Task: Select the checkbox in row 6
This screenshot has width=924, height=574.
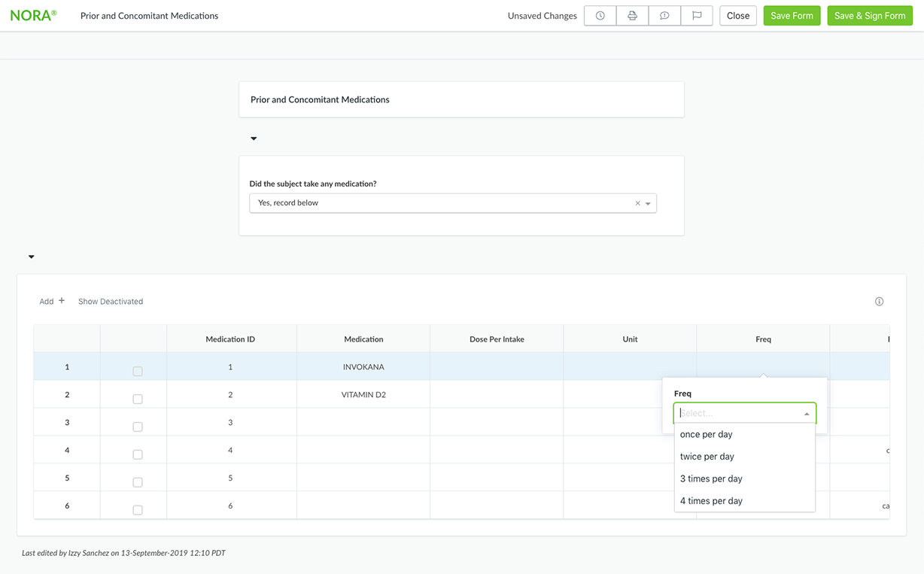Action: coord(138,510)
